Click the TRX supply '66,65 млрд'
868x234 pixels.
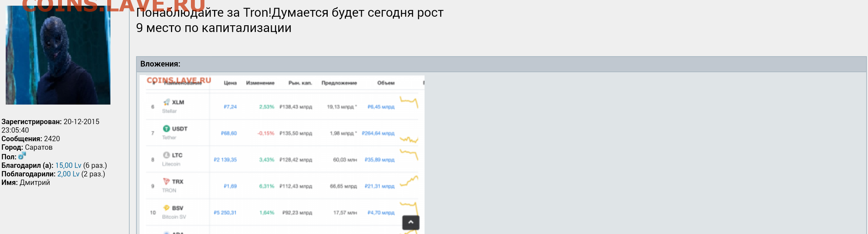tap(343, 186)
